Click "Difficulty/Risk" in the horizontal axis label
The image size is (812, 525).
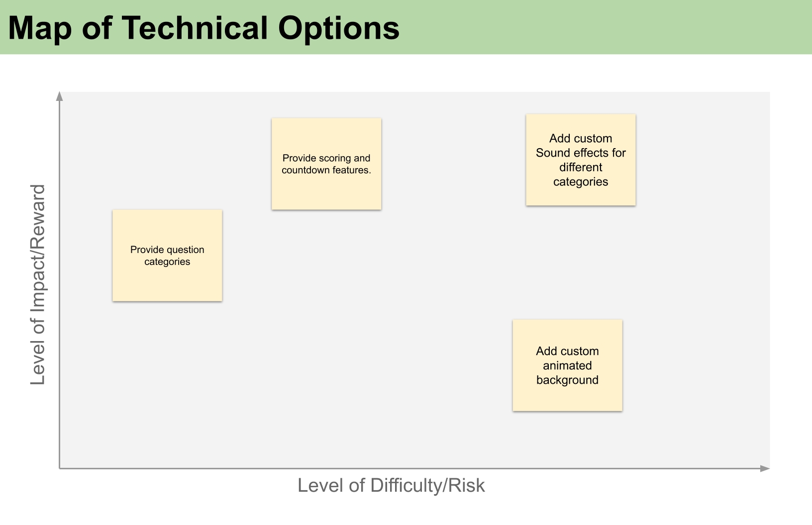[x=427, y=485]
